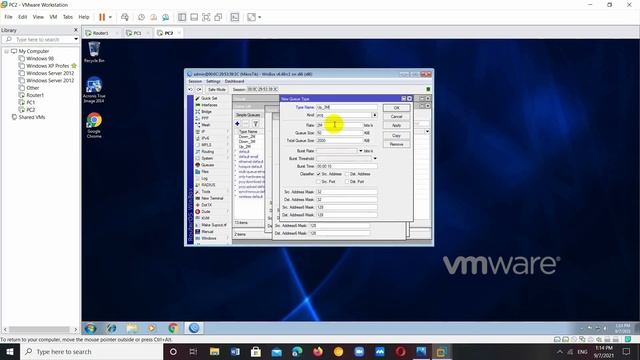Click Chrome in guest Windows taskbar

tap(173, 328)
